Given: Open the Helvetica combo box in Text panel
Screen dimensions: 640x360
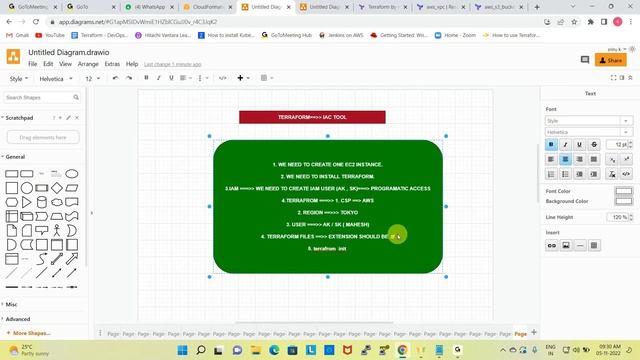Looking at the screenshot, I should click(x=589, y=132).
